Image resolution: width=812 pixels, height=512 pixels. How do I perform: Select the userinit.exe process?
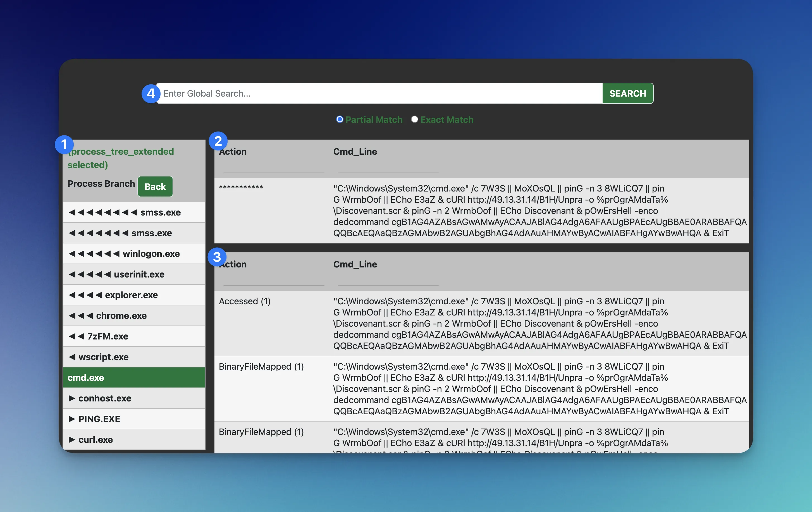coord(134,274)
